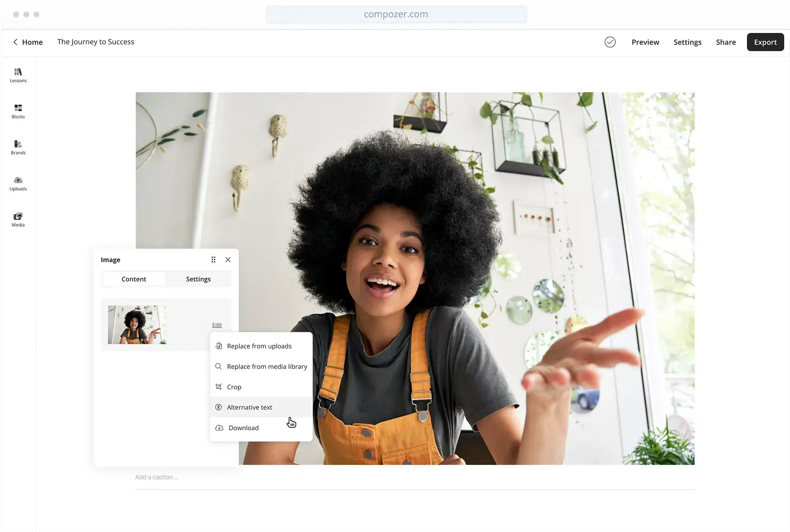
Task: Switch to the Settings tab in Image panel
Action: pos(198,279)
